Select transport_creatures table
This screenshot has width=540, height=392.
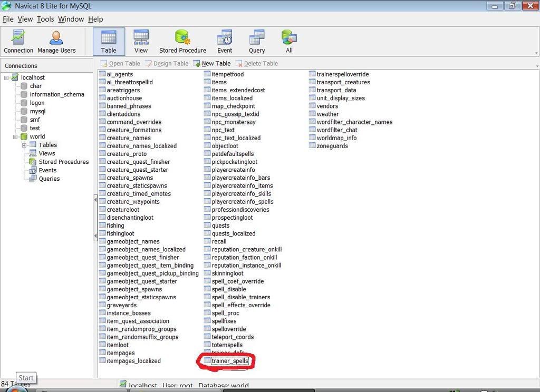click(x=339, y=82)
